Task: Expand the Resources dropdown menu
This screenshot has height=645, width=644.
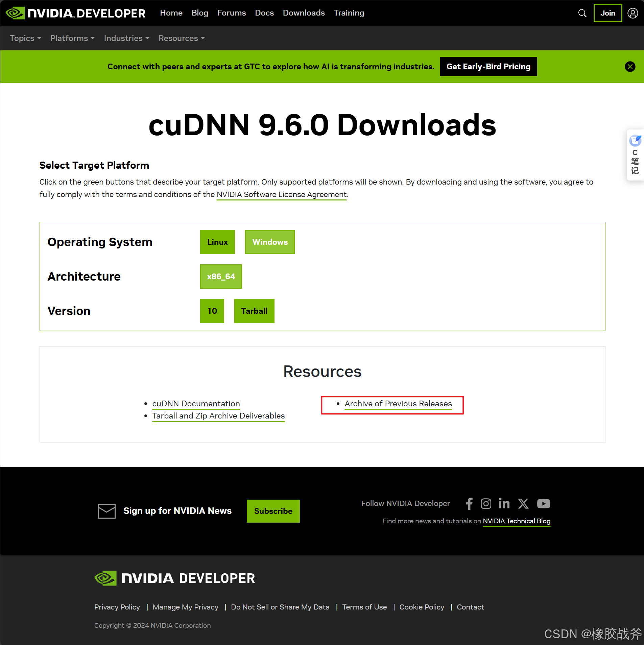Action: pos(182,38)
